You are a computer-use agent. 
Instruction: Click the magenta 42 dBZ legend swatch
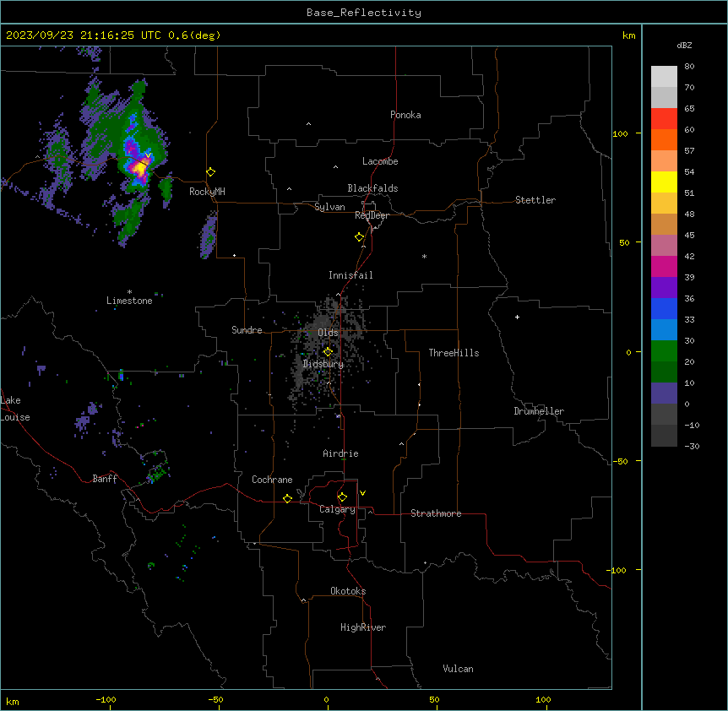tap(664, 267)
